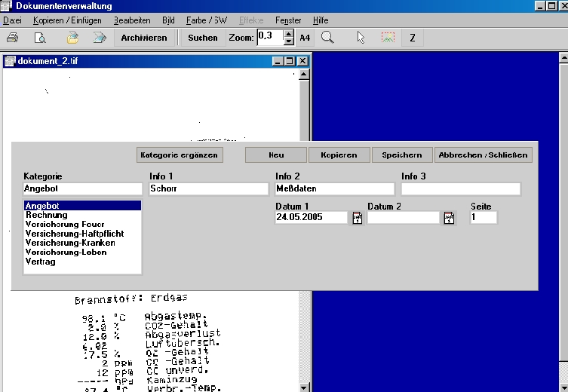Screen dimensions: 568x392
Task: Activate the red dashed selection rectangle tool
Action: click(x=388, y=38)
